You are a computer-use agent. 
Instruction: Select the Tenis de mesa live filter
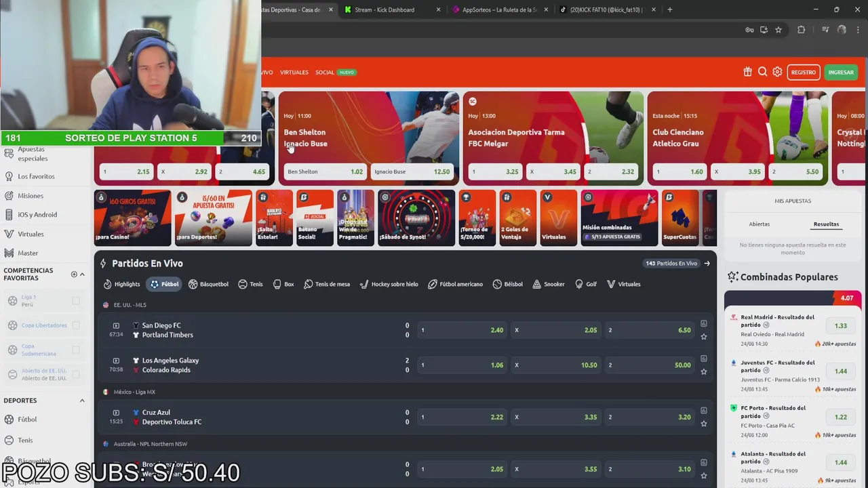point(327,284)
